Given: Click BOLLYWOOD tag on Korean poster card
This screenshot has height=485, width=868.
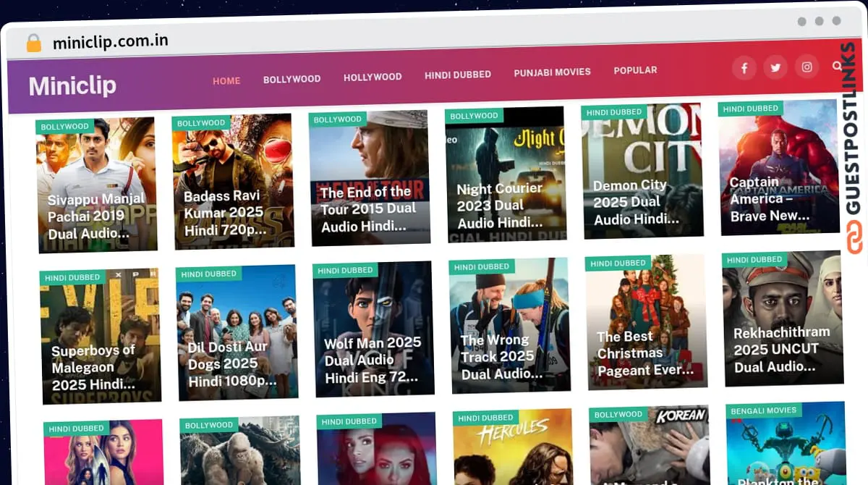Looking at the screenshot, I should click(618, 414).
